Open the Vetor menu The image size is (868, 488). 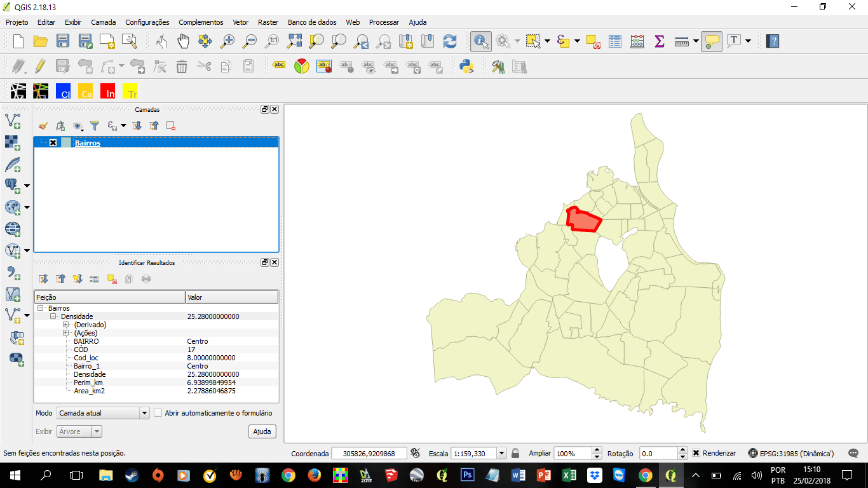tap(240, 22)
